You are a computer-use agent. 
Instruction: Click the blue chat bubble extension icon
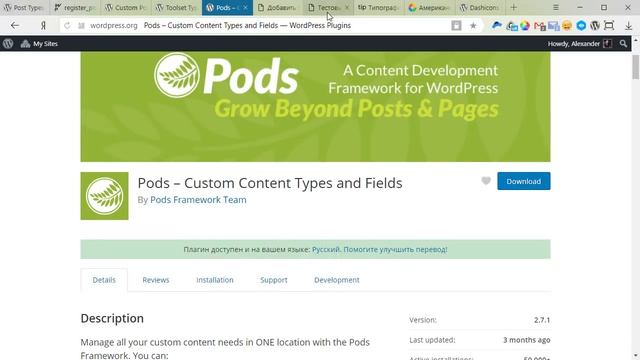pos(581,25)
